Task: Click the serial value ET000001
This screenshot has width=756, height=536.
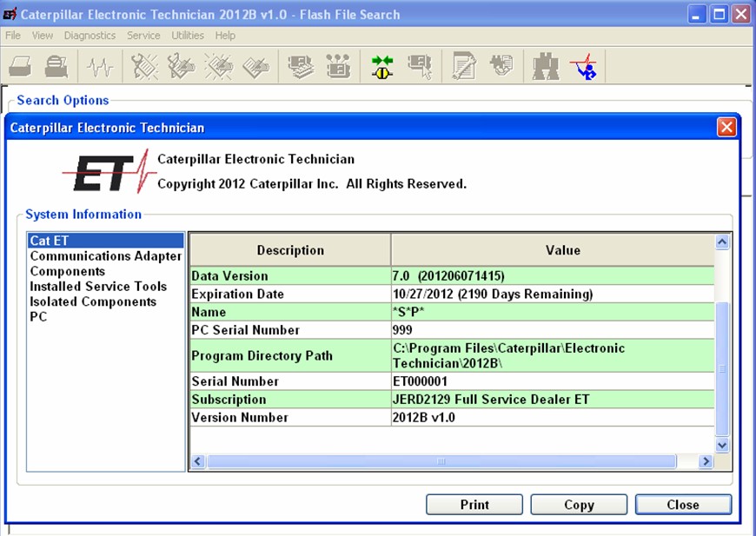Action: pyautogui.click(x=420, y=381)
